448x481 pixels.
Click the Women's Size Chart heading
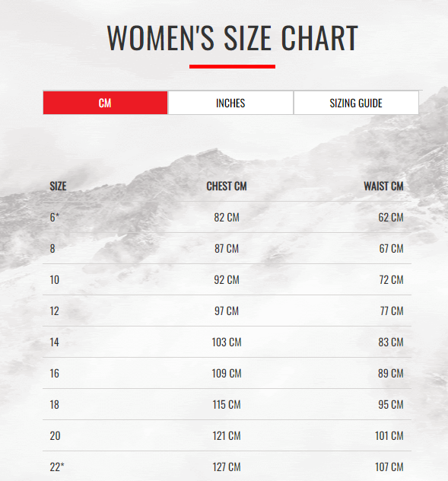(233, 38)
